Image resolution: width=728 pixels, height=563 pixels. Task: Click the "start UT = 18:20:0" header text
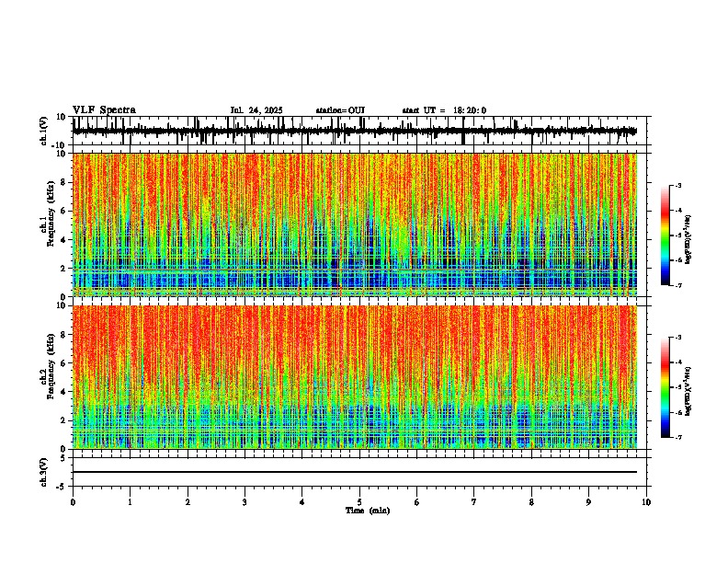[444, 110]
